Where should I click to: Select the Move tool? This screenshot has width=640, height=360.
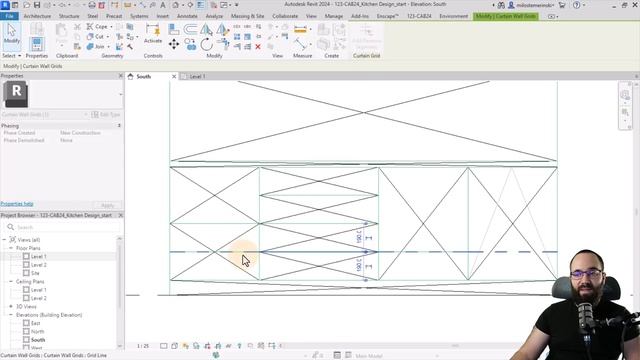click(174, 44)
